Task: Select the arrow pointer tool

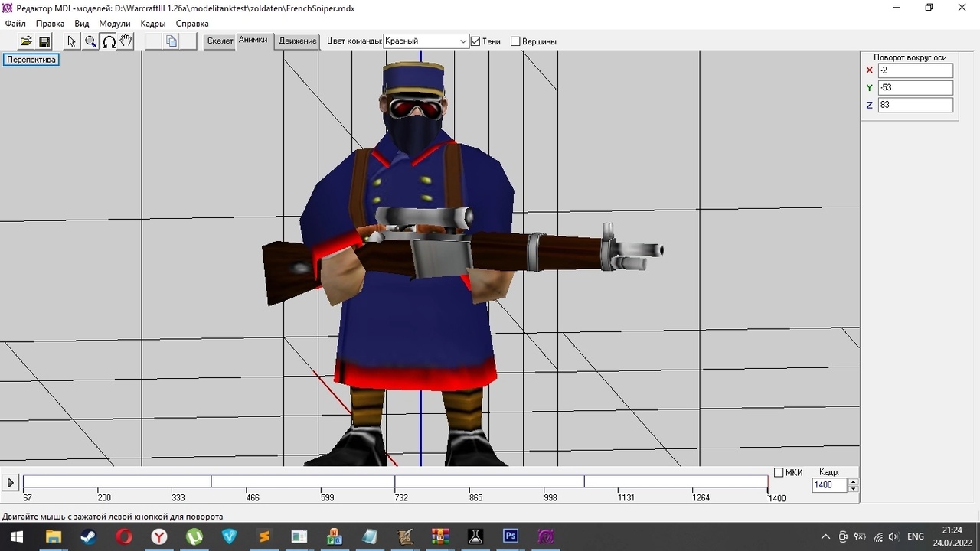Action: [x=72, y=41]
